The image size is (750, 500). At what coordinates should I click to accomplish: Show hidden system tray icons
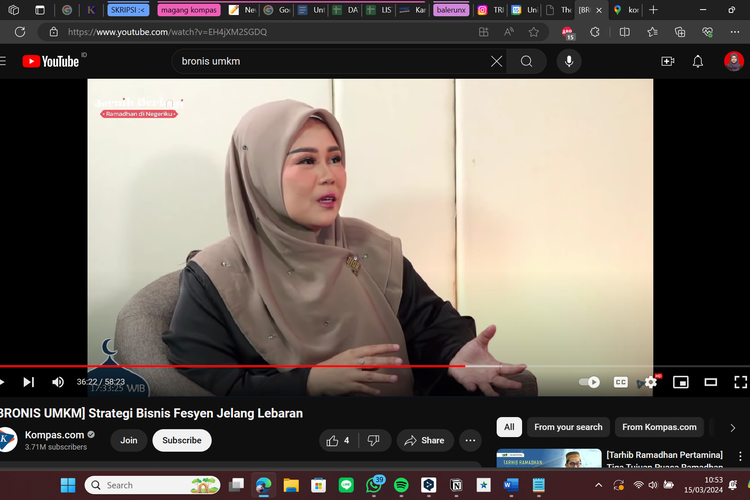click(x=598, y=485)
